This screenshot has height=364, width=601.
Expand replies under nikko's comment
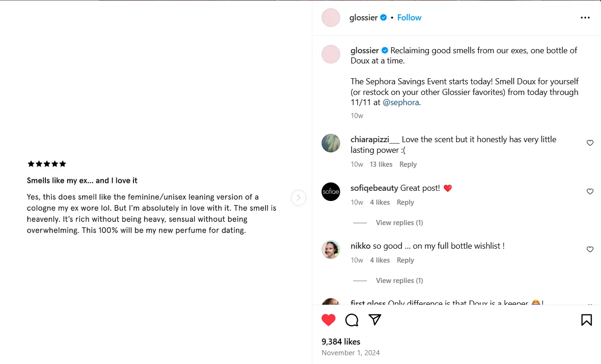(399, 280)
